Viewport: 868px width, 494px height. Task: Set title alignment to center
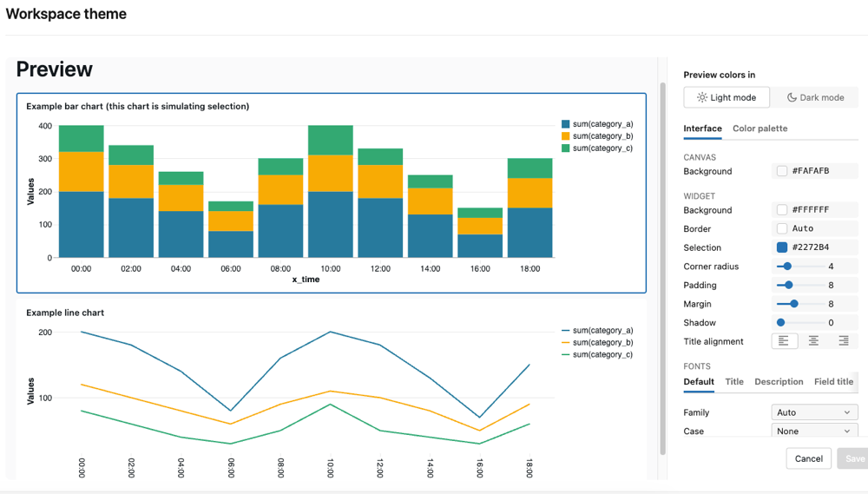(x=813, y=341)
